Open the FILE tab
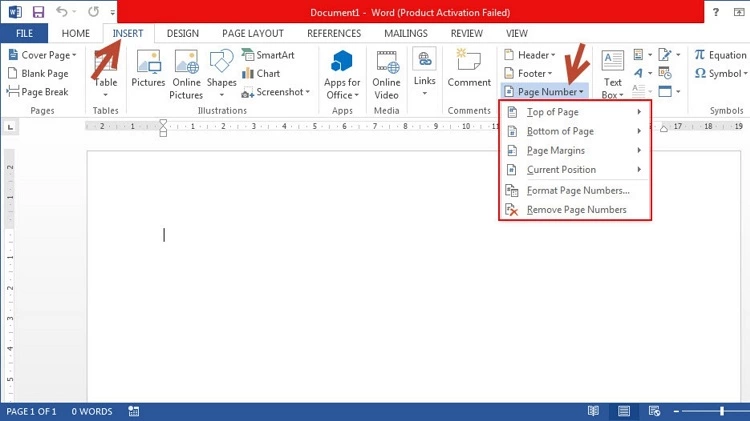The height and width of the screenshot is (421, 750). 24,33
